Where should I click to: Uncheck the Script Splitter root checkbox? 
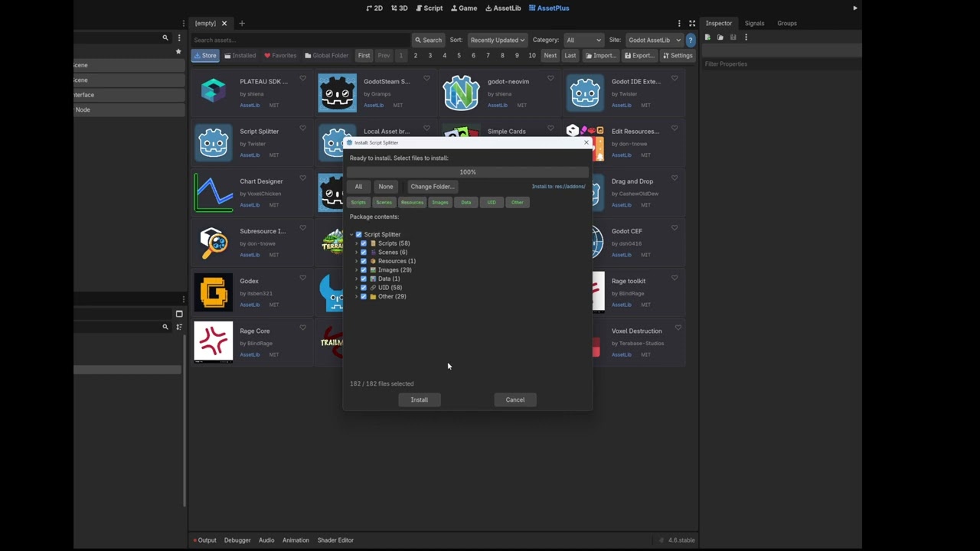(358, 234)
